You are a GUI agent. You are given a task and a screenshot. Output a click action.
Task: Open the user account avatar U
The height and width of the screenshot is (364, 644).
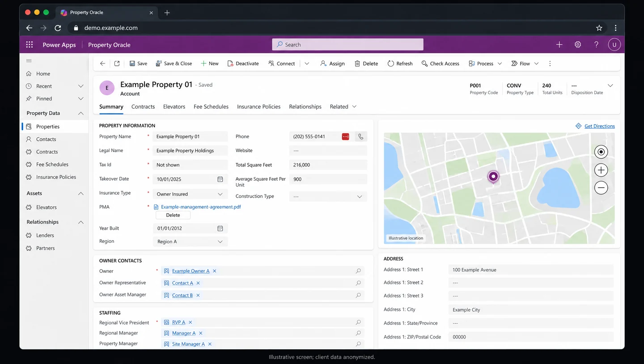click(614, 45)
